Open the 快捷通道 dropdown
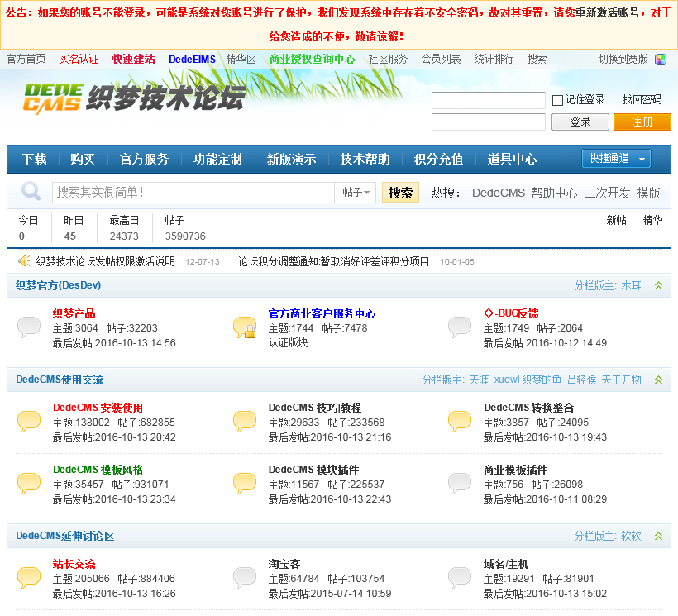 coord(616,159)
